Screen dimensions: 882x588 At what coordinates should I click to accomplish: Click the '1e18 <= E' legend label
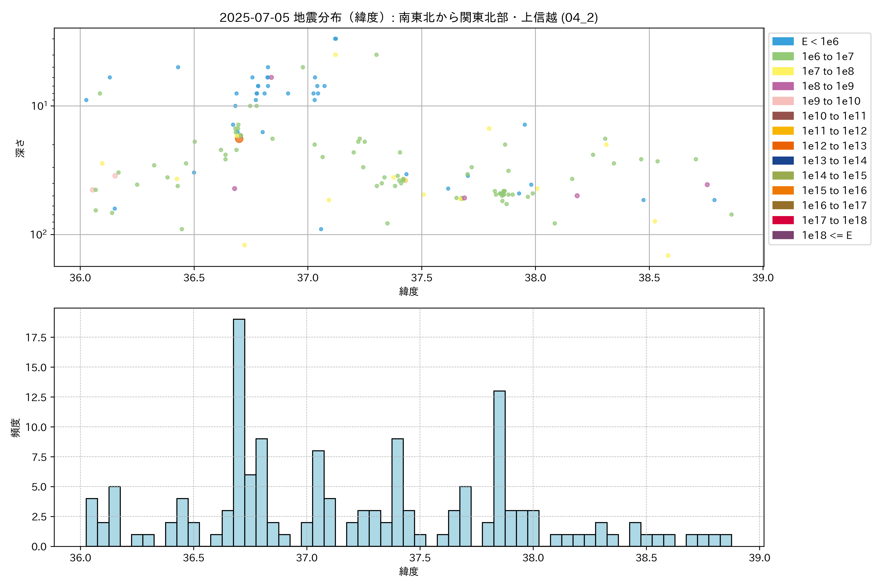tap(826, 235)
